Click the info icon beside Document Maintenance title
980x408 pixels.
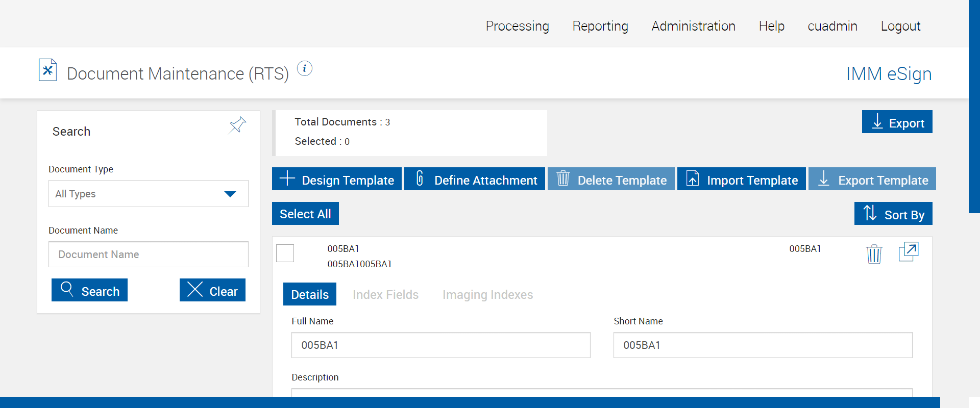coord(304,68)
